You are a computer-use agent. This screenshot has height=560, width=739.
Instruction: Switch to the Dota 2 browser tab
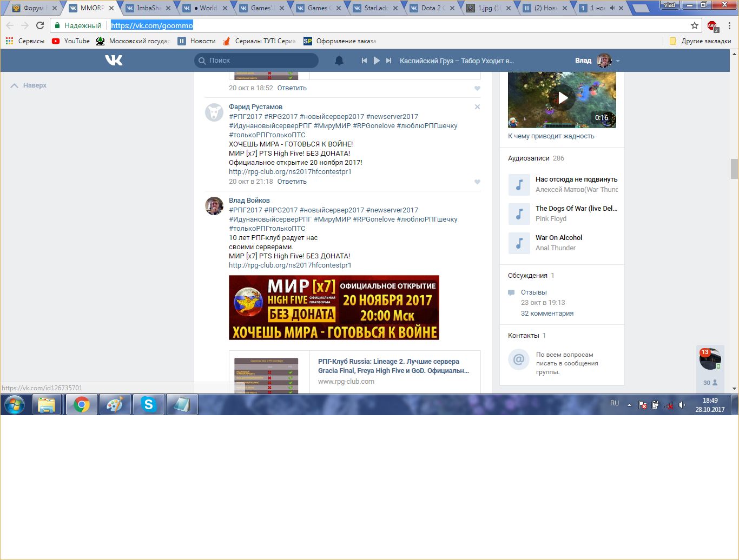(x=432, y=8)
